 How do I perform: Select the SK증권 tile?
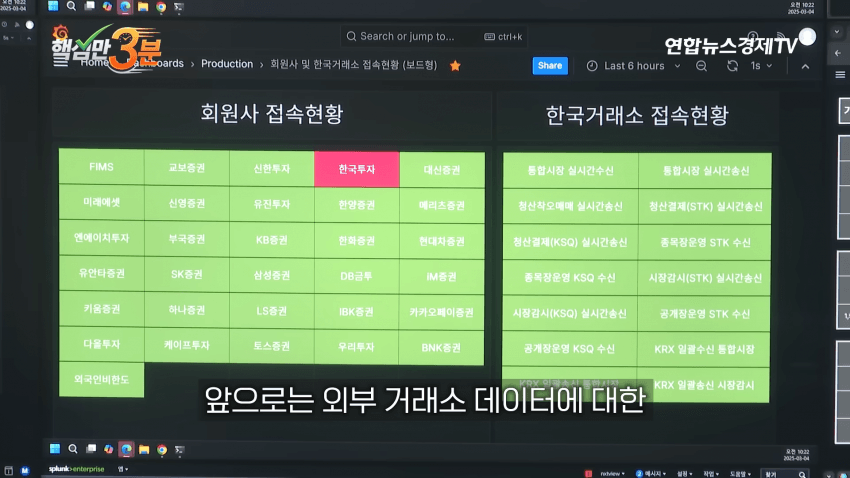186,274
